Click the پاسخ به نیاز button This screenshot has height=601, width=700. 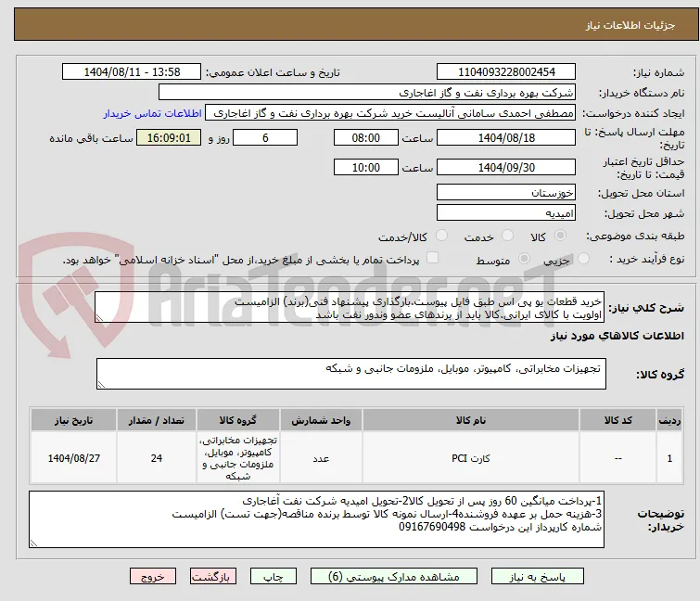[x=538, y=577]
